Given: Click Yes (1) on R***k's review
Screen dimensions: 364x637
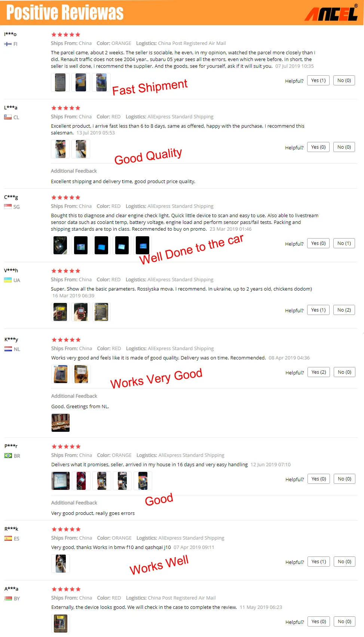Looking at the screenshot, I should 319,562.
